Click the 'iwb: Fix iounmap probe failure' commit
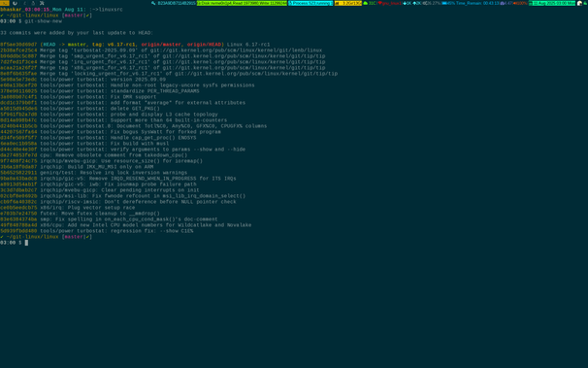 tap(98, 184)
